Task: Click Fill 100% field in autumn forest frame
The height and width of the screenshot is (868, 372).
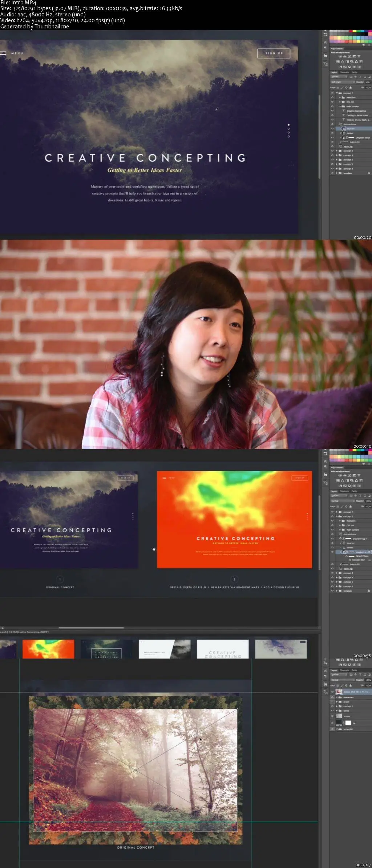Action: [x=368, y=685]
